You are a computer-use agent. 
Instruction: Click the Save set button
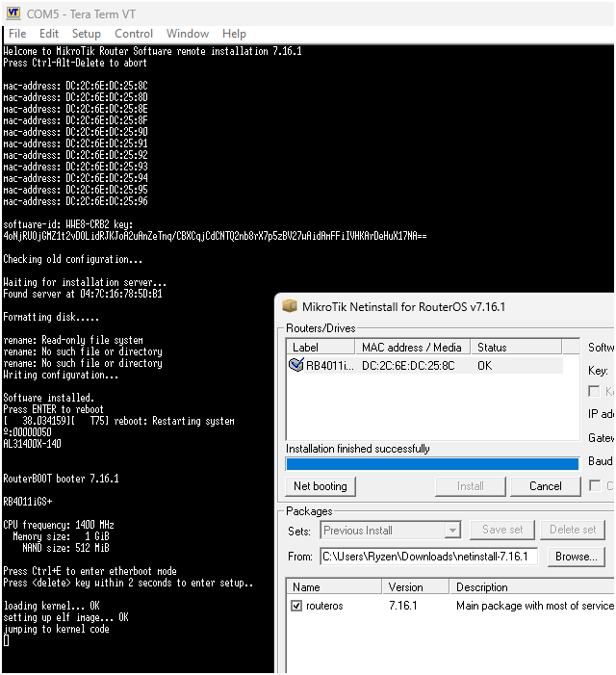(502, 530)
